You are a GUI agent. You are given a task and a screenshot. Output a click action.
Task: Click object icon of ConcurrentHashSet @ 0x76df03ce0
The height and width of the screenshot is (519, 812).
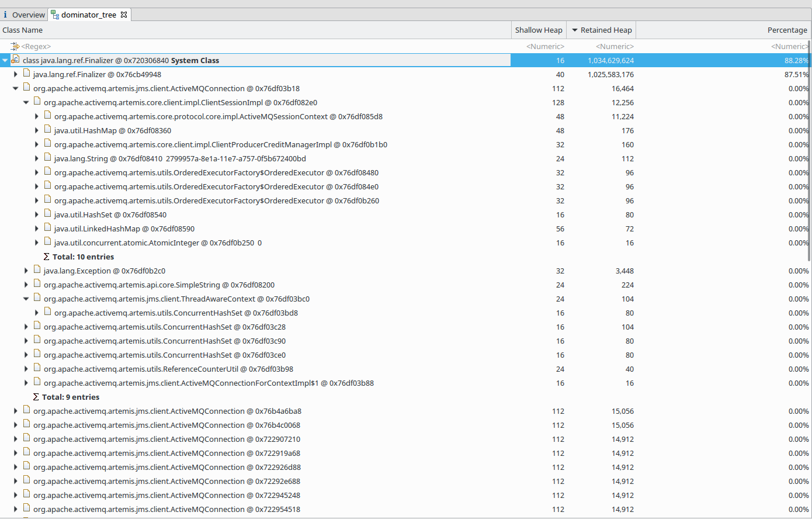pos(37,354)
